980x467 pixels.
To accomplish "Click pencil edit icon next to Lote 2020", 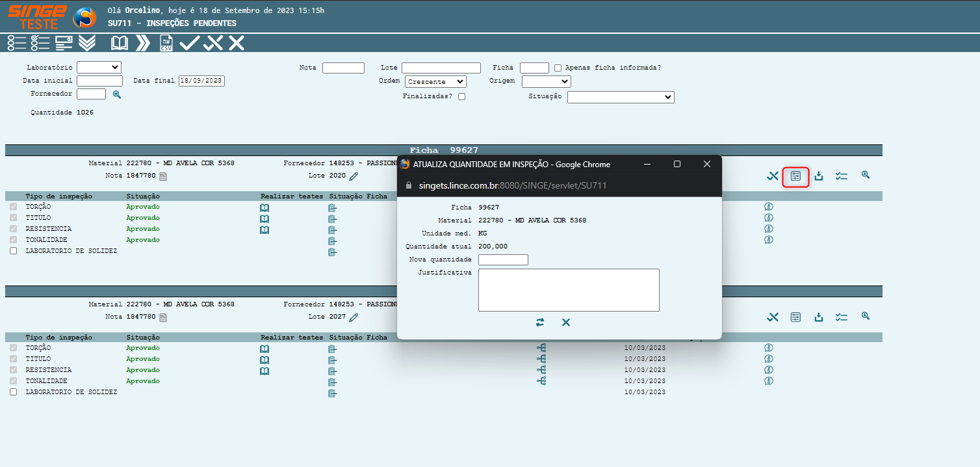I will (x=354, y=176).
